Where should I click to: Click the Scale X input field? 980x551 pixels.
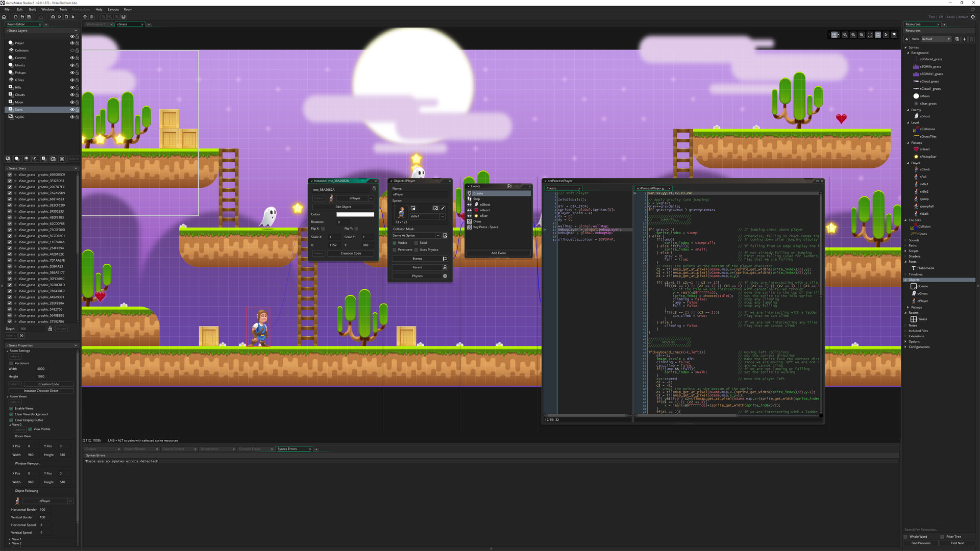pos(332,236)
